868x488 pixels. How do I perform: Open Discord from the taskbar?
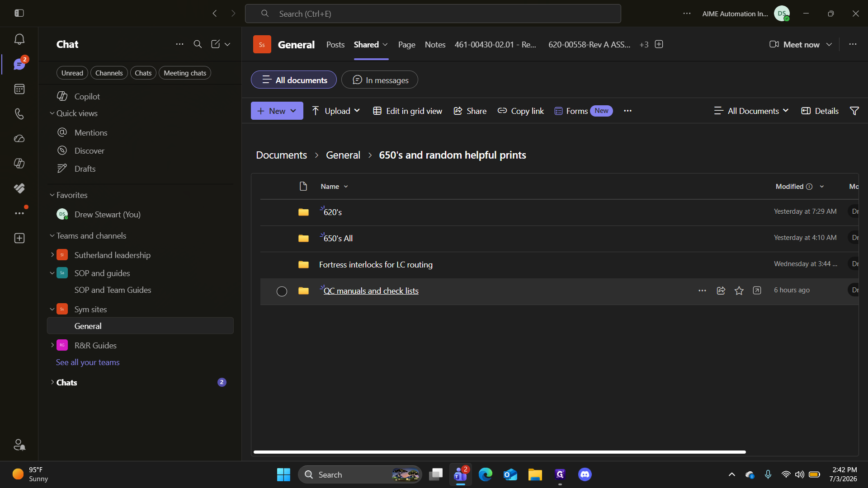click(585, 474)
